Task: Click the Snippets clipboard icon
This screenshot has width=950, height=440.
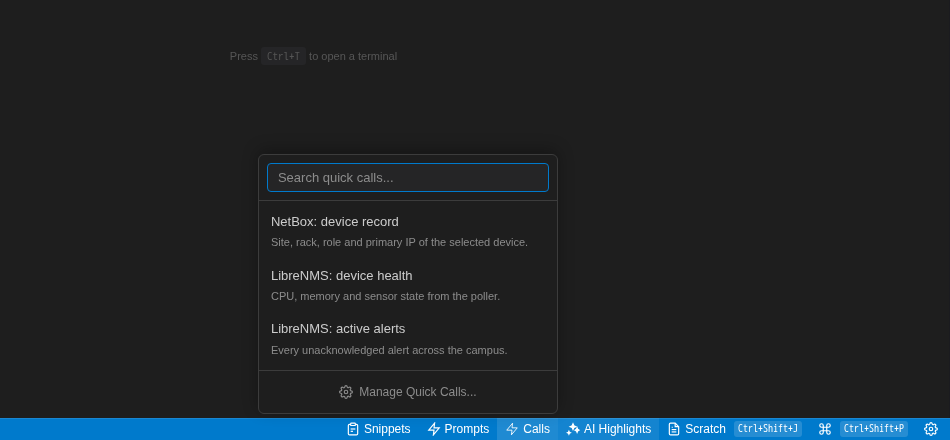Action: [353, 429]
